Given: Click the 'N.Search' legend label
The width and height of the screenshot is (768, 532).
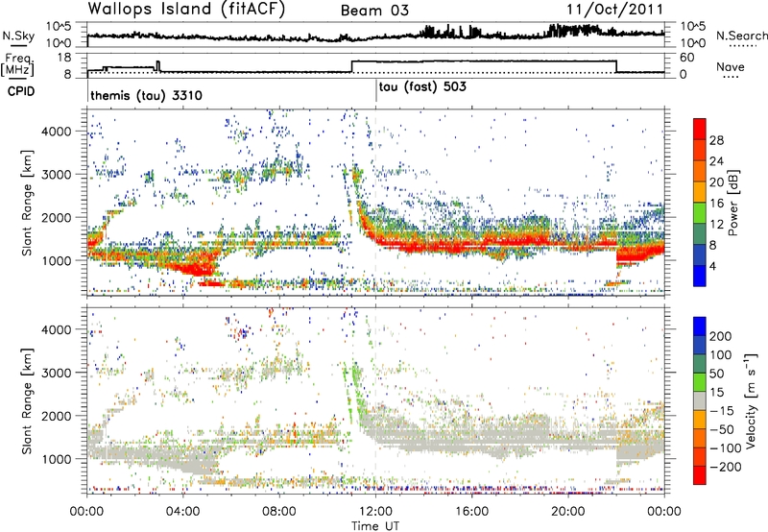Looking at the screenshot, I should pos(742,36).
